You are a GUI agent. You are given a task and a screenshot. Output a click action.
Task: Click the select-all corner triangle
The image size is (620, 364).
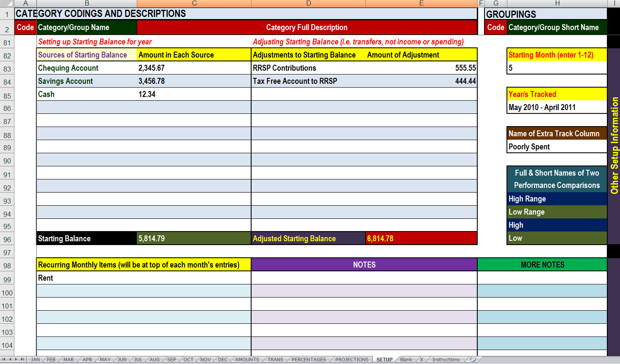pyautogui.click(x=7, y=3)
